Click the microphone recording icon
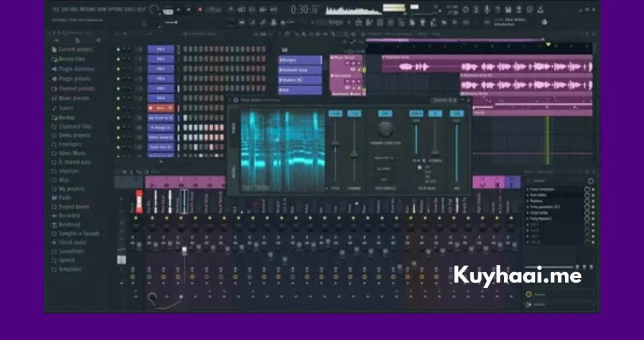644x340 pixels. (487, 9)
